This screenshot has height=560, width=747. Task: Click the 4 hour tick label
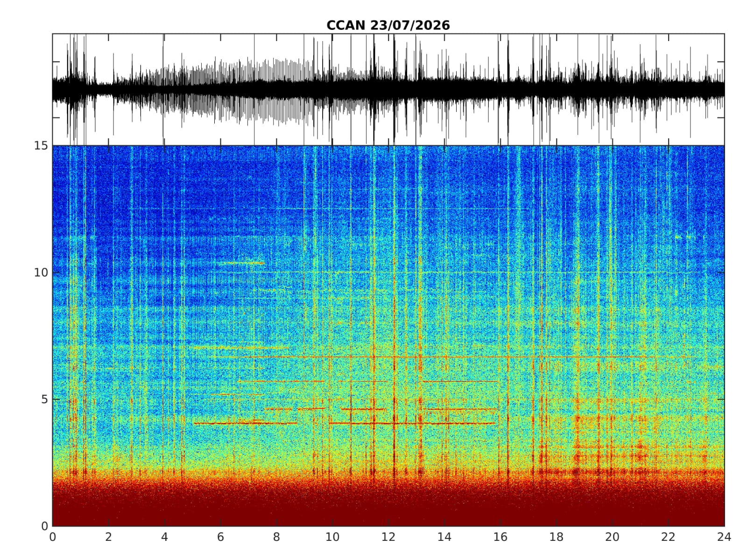[164, 537]
